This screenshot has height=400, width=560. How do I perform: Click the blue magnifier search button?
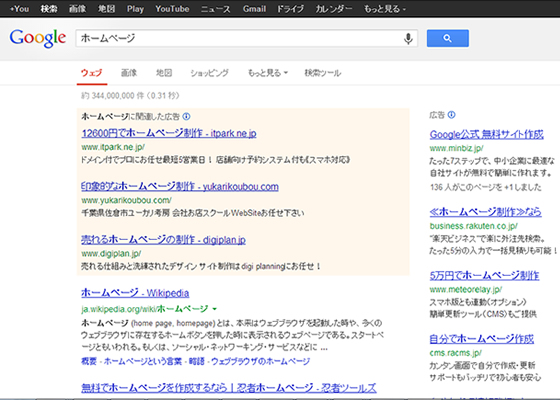(x=448, y=38)
